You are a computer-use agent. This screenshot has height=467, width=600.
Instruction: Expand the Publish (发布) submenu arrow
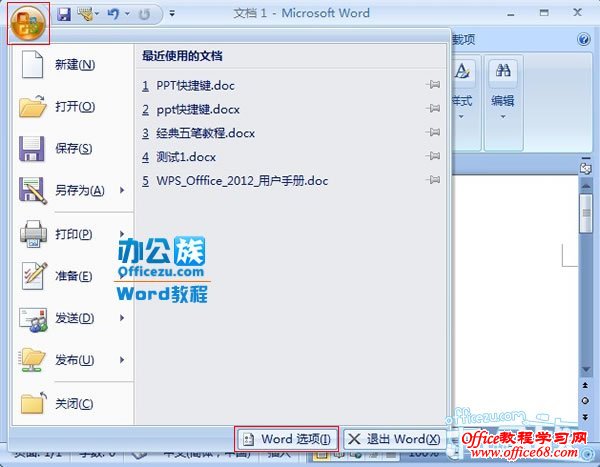tap(122, 359)
